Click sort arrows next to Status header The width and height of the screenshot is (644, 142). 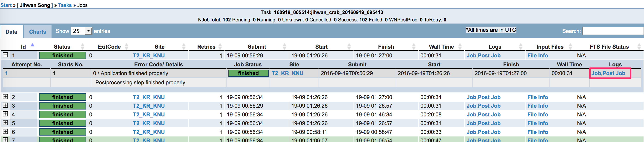pyautogui.click(x=83, y=47)
